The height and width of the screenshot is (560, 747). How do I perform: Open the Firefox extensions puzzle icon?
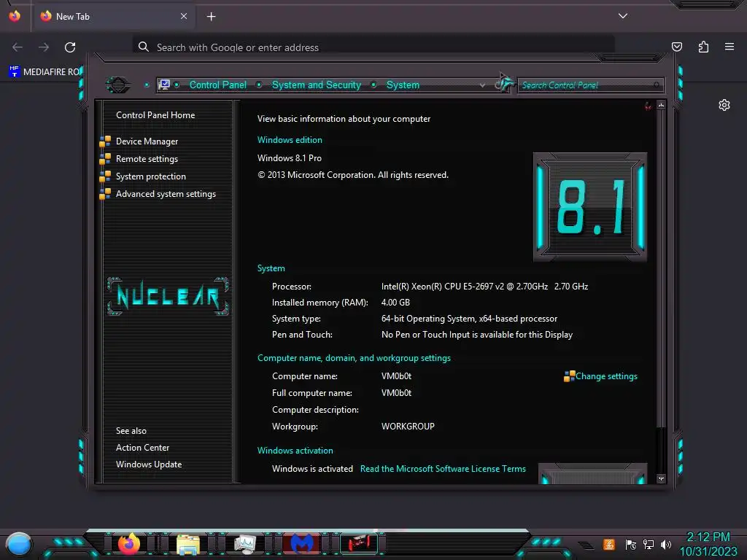pyautogui.click(x=703, y=47)
